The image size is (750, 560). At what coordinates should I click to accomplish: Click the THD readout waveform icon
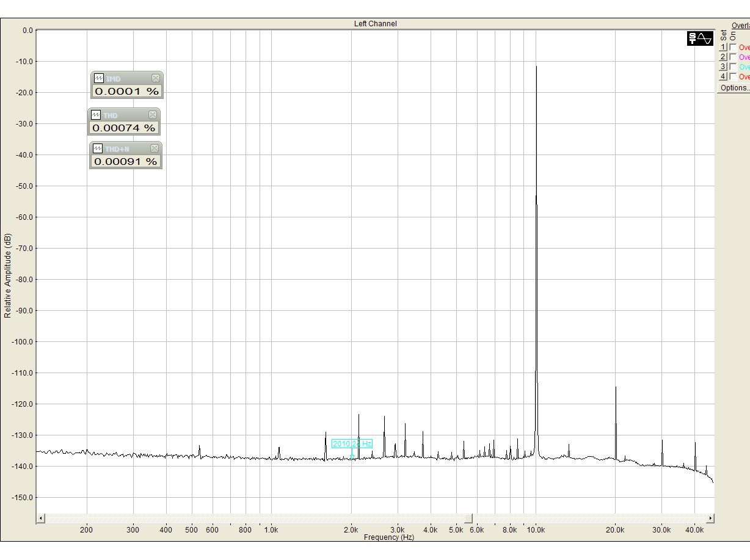tap(96, 115)
